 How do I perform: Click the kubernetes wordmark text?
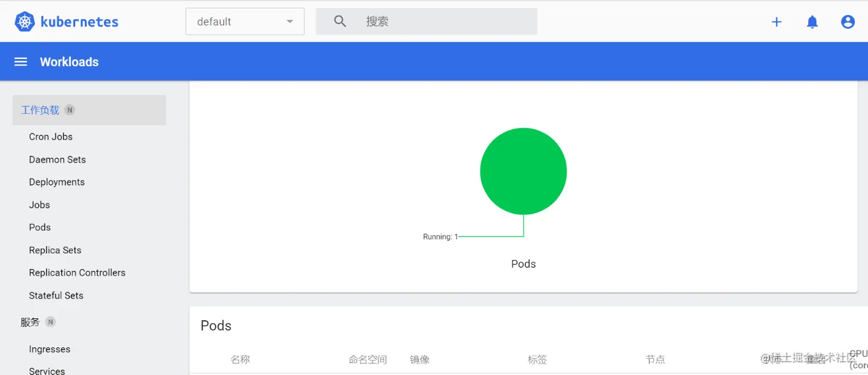79,22
